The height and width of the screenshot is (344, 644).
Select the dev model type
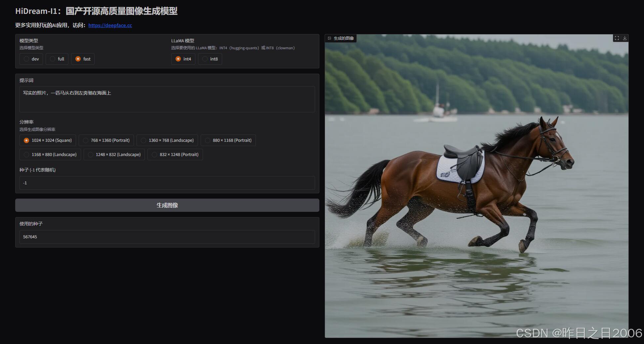click(31, 59)
